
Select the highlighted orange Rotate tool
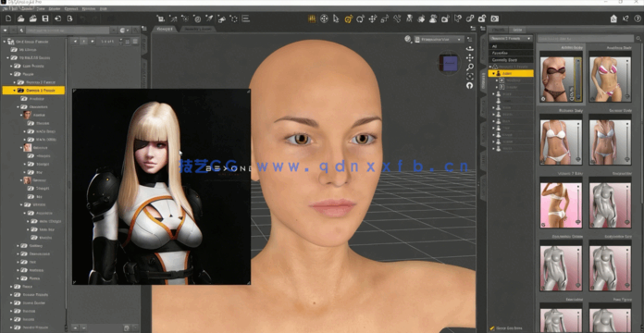click(348, 18)
